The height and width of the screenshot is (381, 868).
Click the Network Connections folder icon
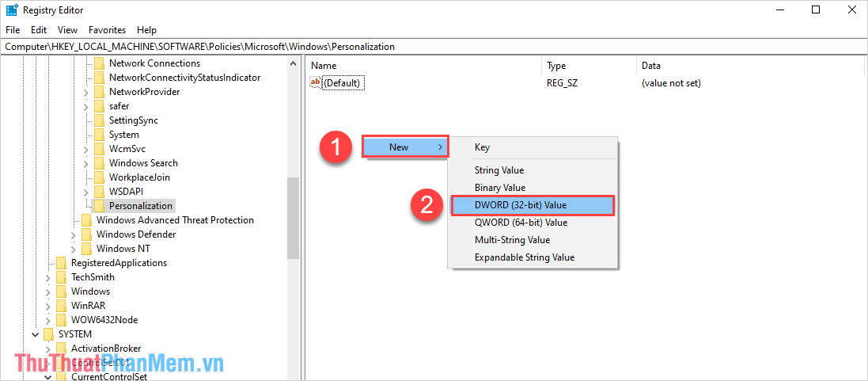(99, 63)
